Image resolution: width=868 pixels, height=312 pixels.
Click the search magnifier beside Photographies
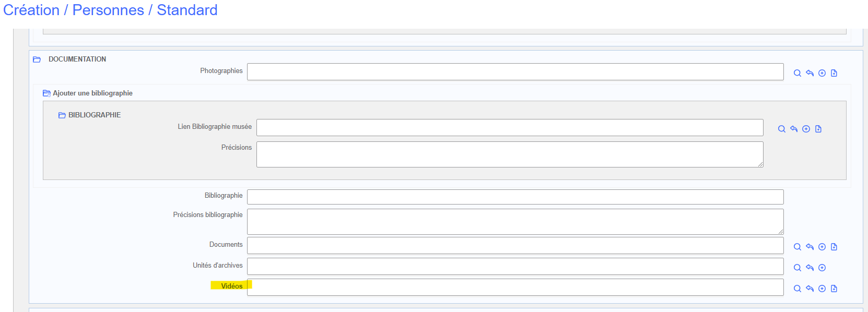(x=797, y=73)
